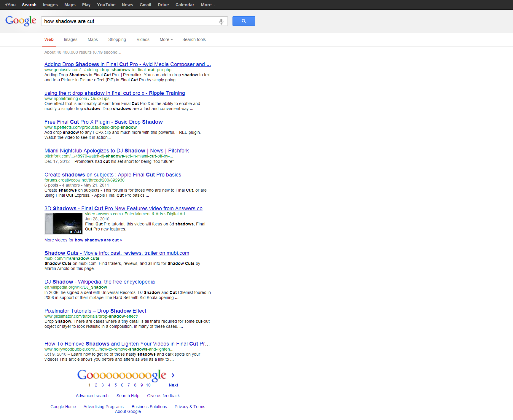
Task: Go to results page 10
Action: [x=148, y=385]
